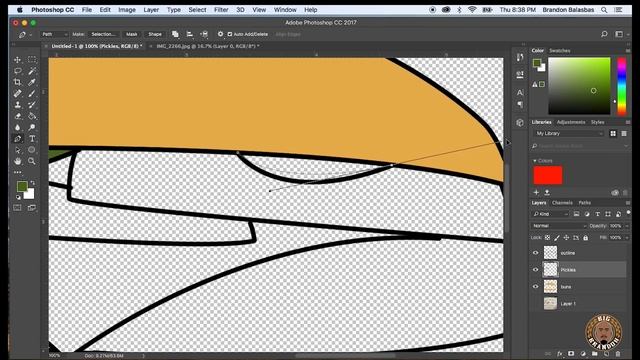Click the Mask button
The image size is (640, 360).
[131, 34]
